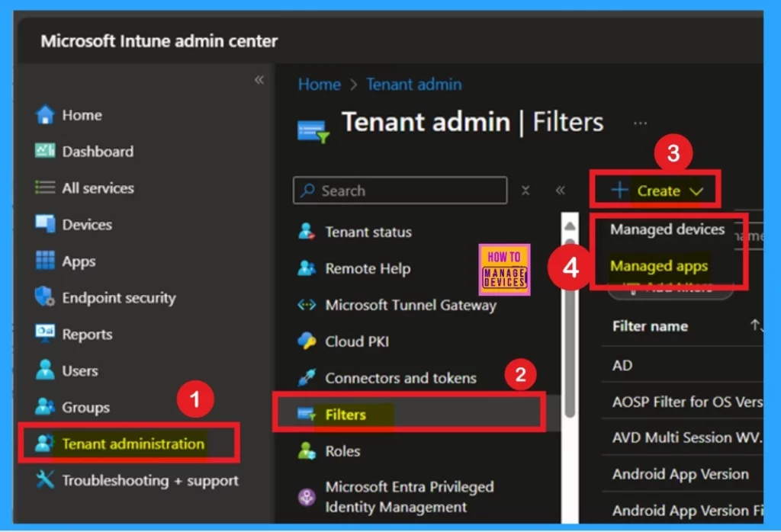The height and width of the screenshot is (532, 781).
Task: Sort by the Filter name arrow
Action: pyautogui.click(x=756, y=325)
